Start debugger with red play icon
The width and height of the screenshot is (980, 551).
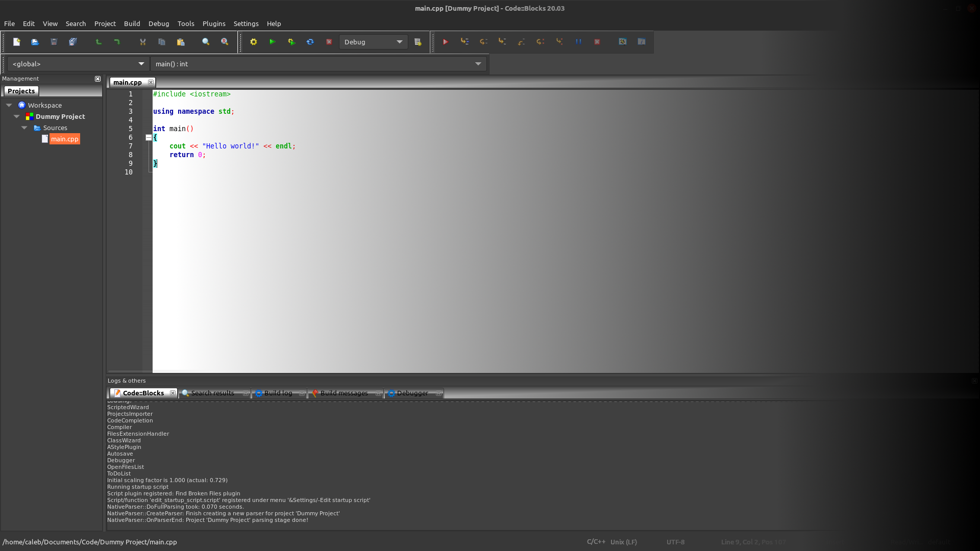coord(446,42)
